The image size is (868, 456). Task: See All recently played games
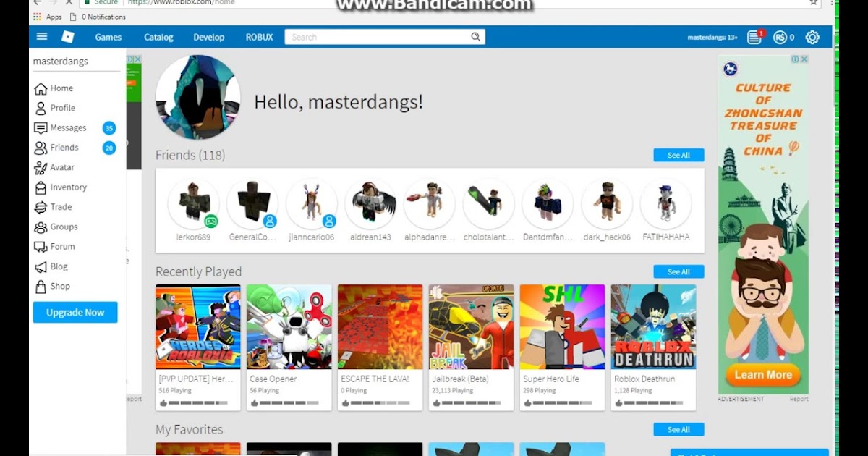(678, 272)
